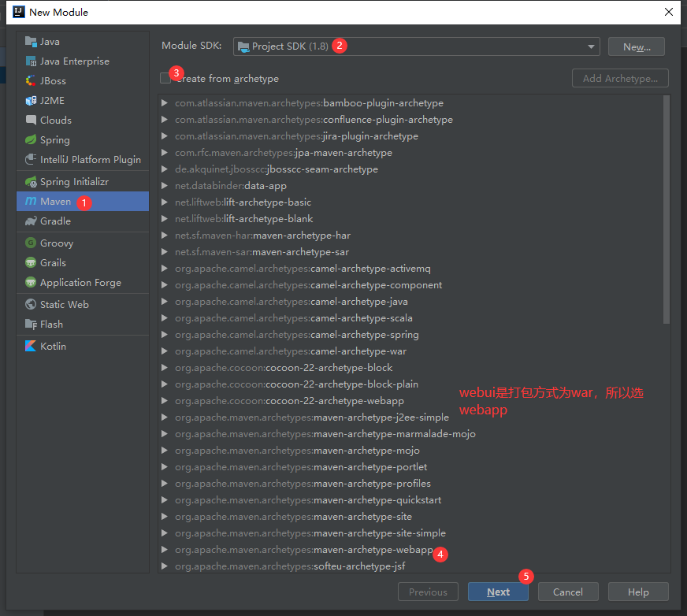Click the Gradle elephant icon

[x=31, y=221]
